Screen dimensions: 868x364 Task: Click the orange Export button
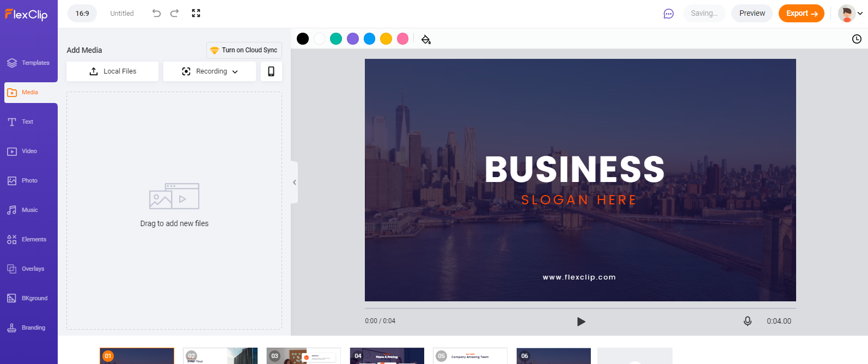click(802, 13)
